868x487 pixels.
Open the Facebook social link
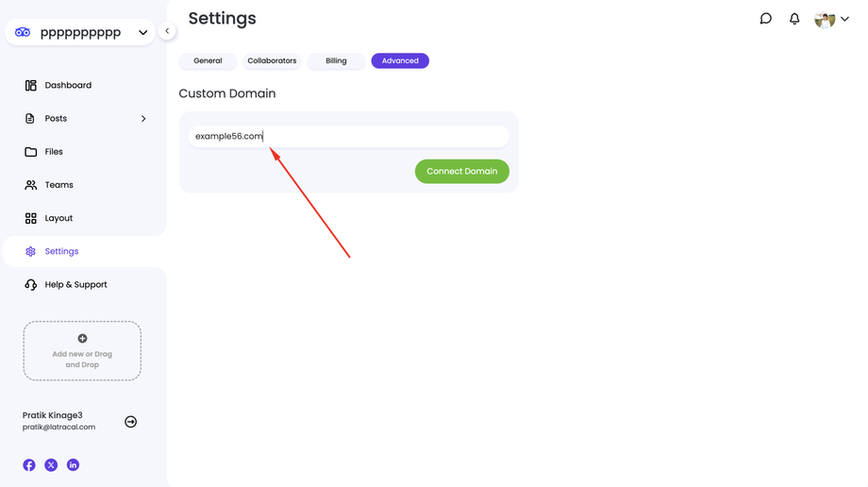tap(29, 465)
